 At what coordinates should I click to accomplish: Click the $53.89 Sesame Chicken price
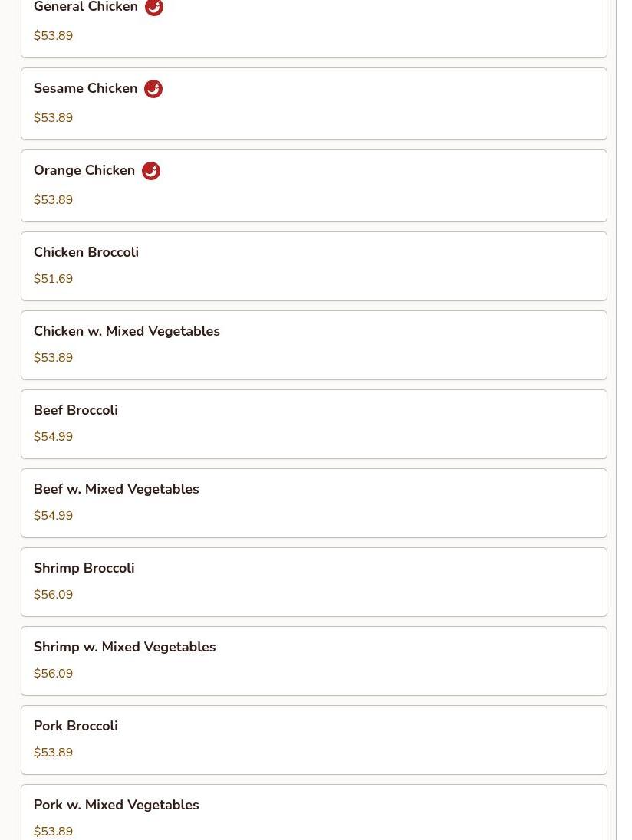coord(53,118)
